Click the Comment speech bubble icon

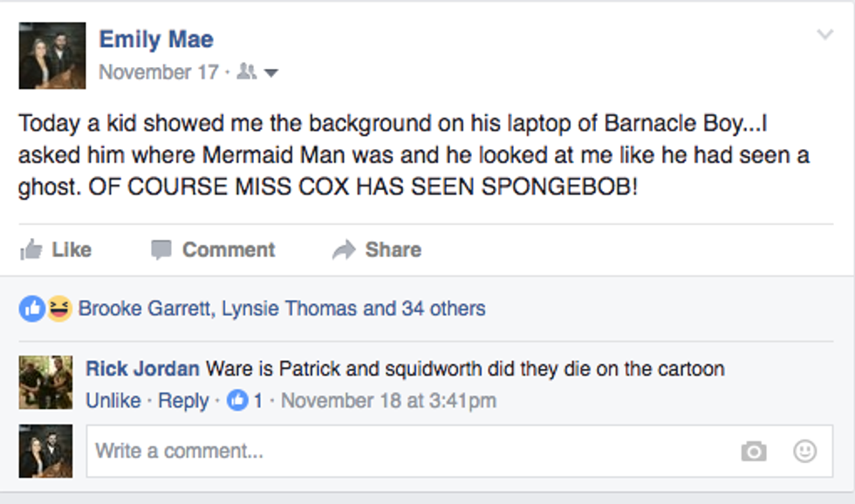point(161,250)
